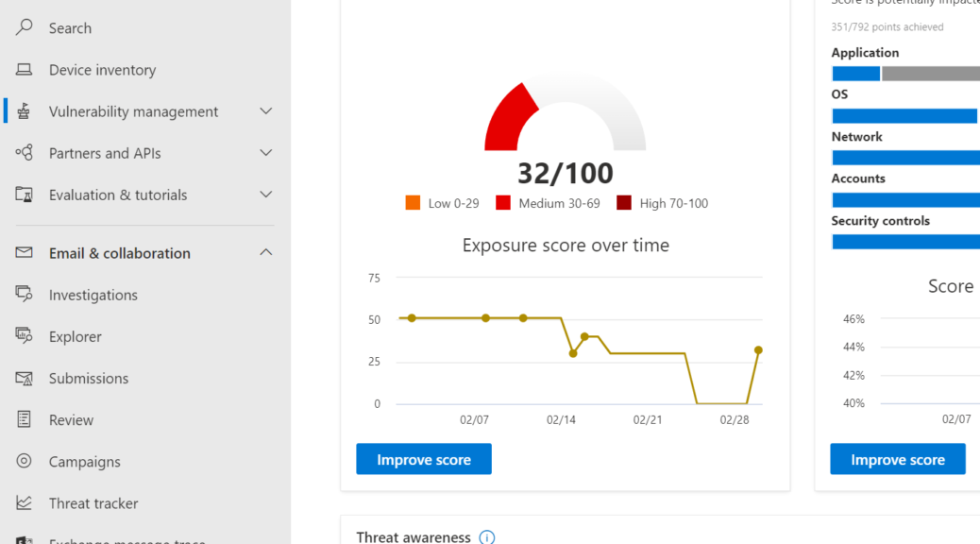The image size is (980, 544).
Task: Click the Accounts category label
Action: pyautogui.click(x=858, y=178)
